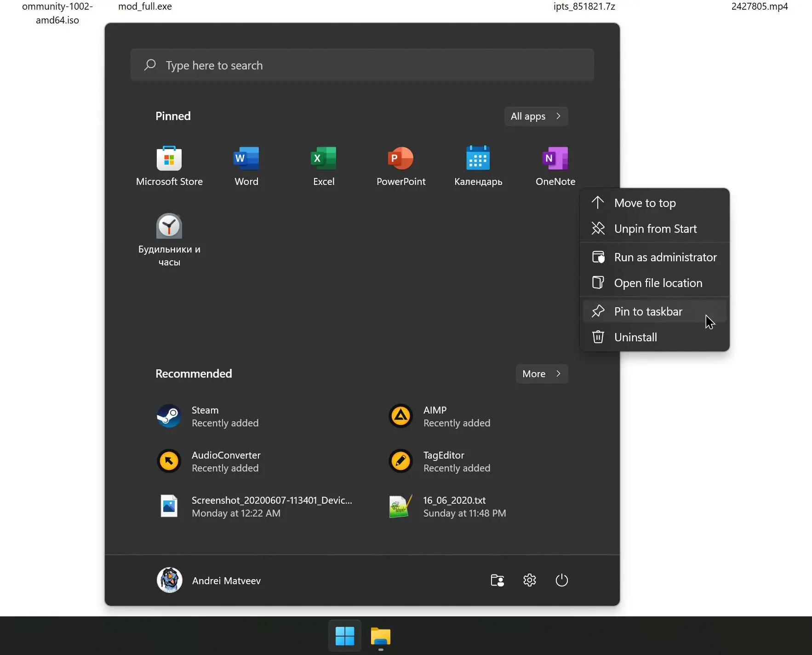Image resolution: width=812 pixels, height=655 pixels.
Task: Choose Run as administrator
Action: [655, 257]
